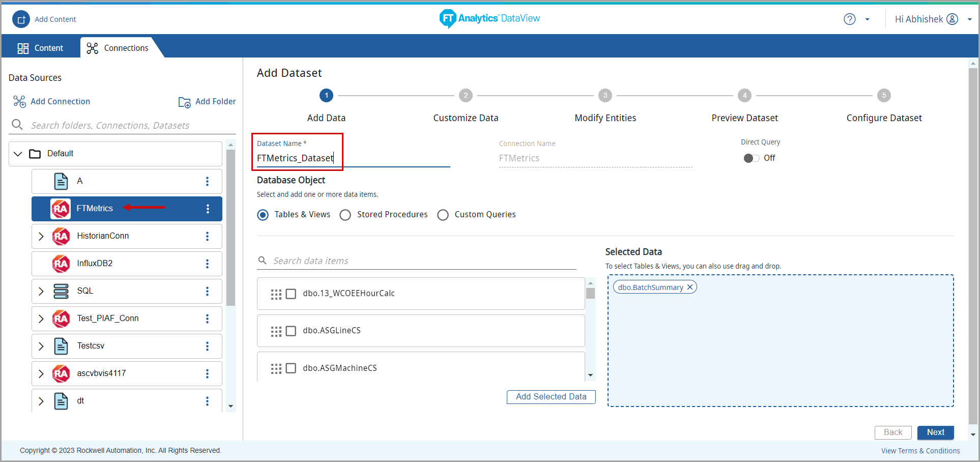Viewport: 980px width, 462px height.
Task: Switch to the Content tab
Action: (x=41, y=48)
